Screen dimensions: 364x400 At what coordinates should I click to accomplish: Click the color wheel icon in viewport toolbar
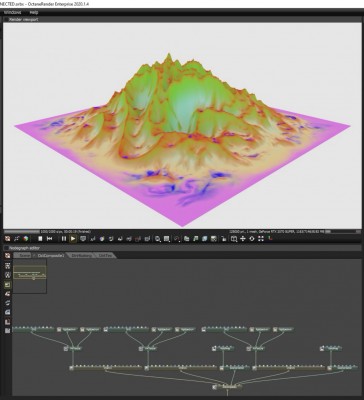click(26, 239)
